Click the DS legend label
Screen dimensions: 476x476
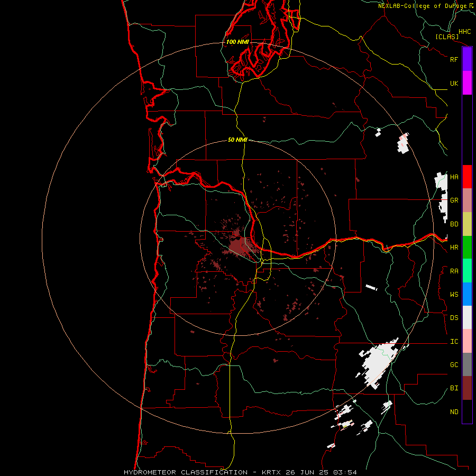pyautogui.click(x=454, y=318)
